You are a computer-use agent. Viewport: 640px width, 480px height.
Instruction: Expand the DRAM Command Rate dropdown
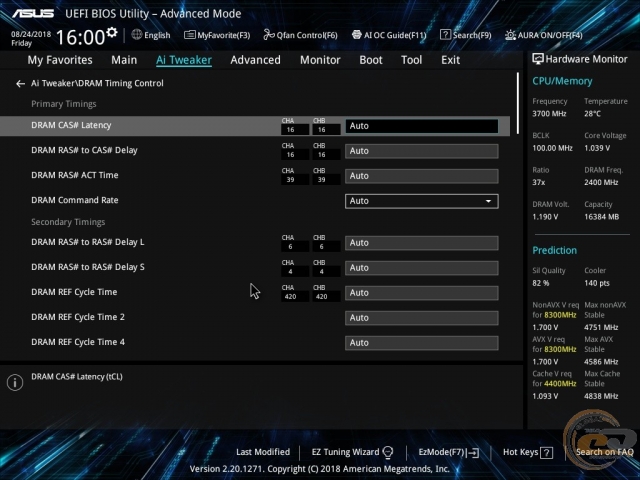tap(422, 201)
